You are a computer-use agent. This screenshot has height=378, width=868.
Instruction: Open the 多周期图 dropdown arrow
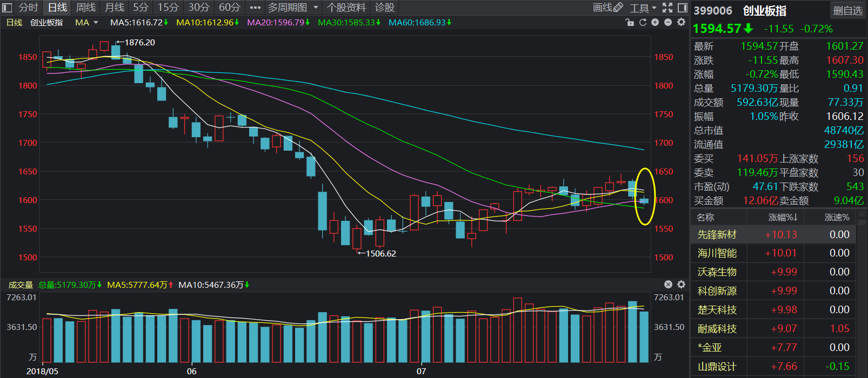click(316, 8)
